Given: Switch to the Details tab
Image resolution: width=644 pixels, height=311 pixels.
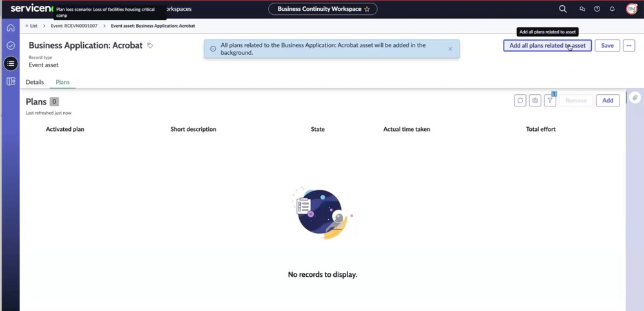Looking at the screenshot, I should 35,82.
